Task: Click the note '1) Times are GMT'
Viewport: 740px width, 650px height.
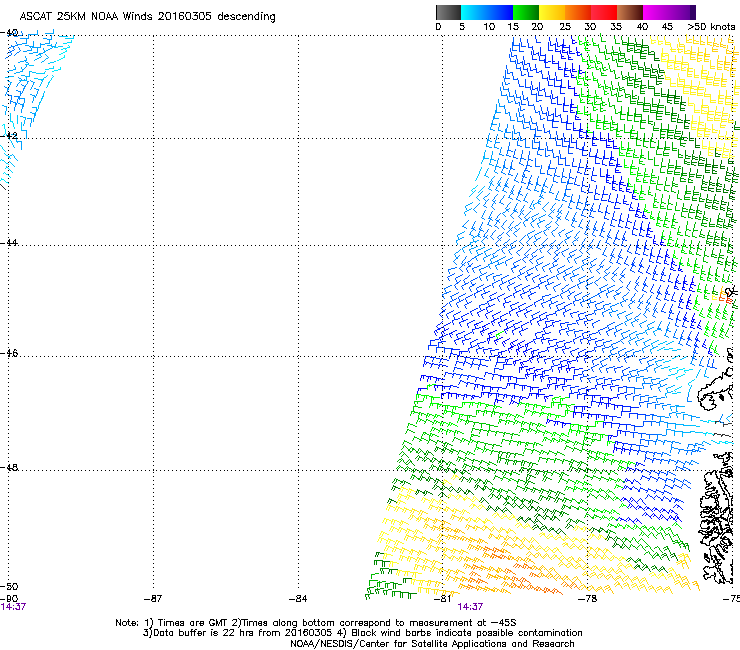Action: (186, 623)
